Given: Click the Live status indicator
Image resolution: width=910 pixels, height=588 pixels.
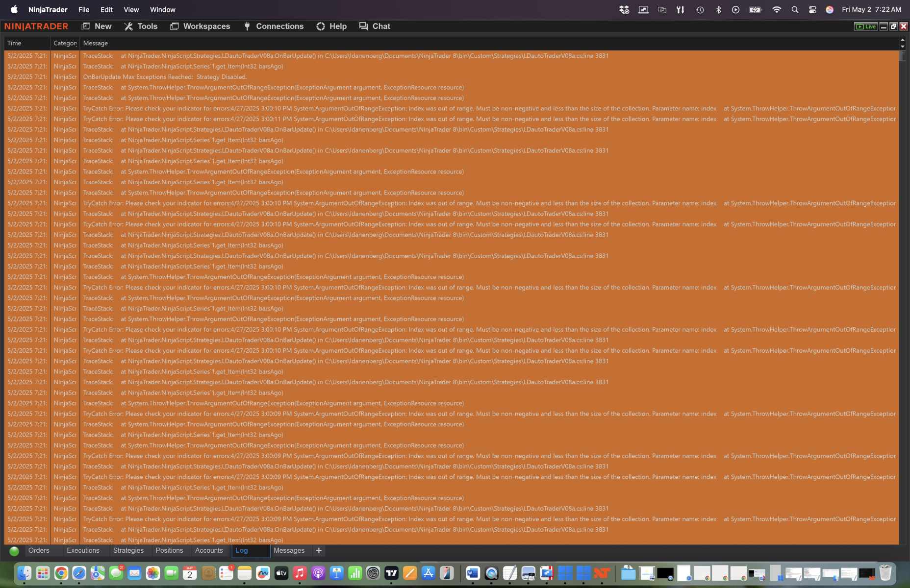Looking at the screenshot, I should pyautogui.click(x=865, y=26).
